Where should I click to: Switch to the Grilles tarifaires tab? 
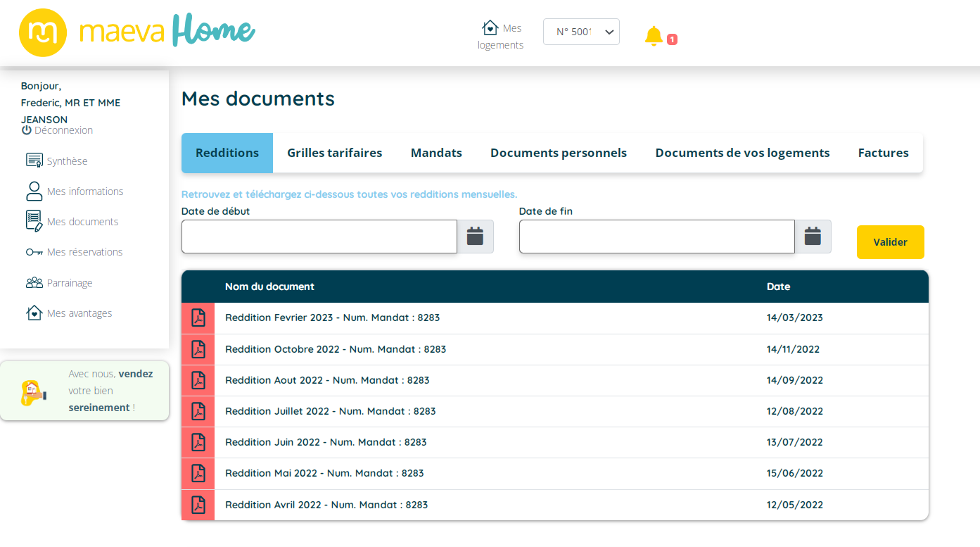[334, 153]
